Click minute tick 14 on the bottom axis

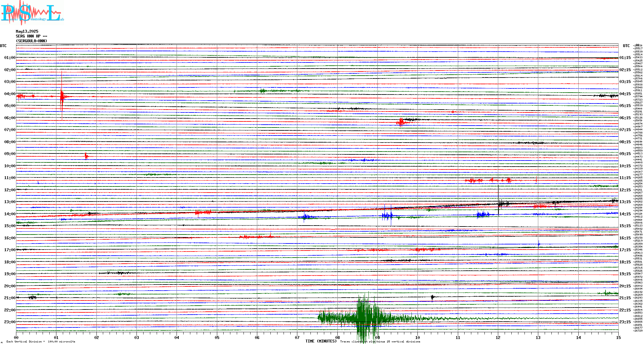(x=578, y=337)
